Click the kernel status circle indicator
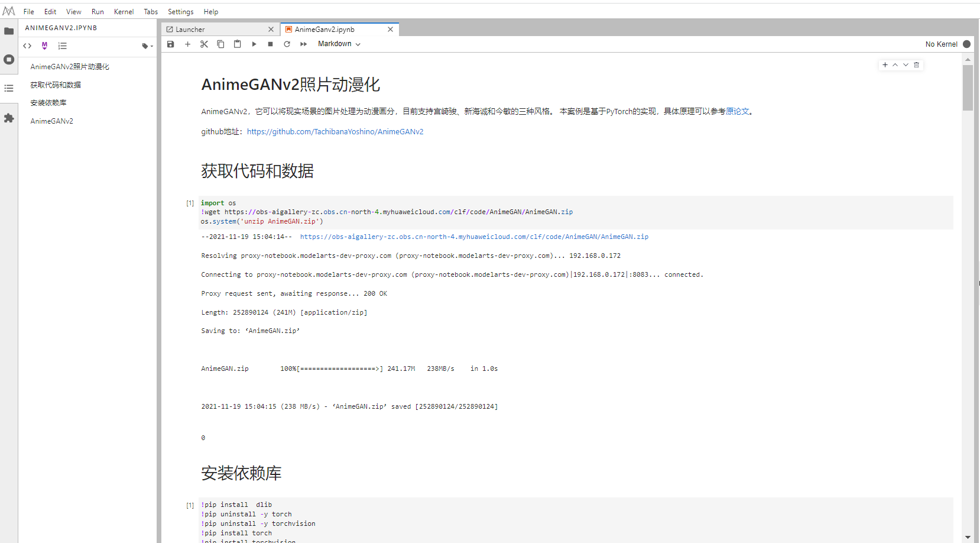980x543 pixels. point(967,44)
